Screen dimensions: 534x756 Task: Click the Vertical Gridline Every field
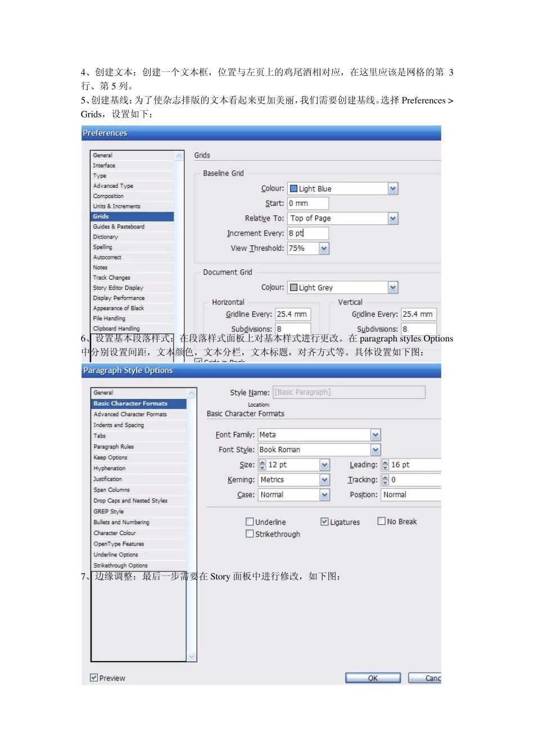(419, 314)
